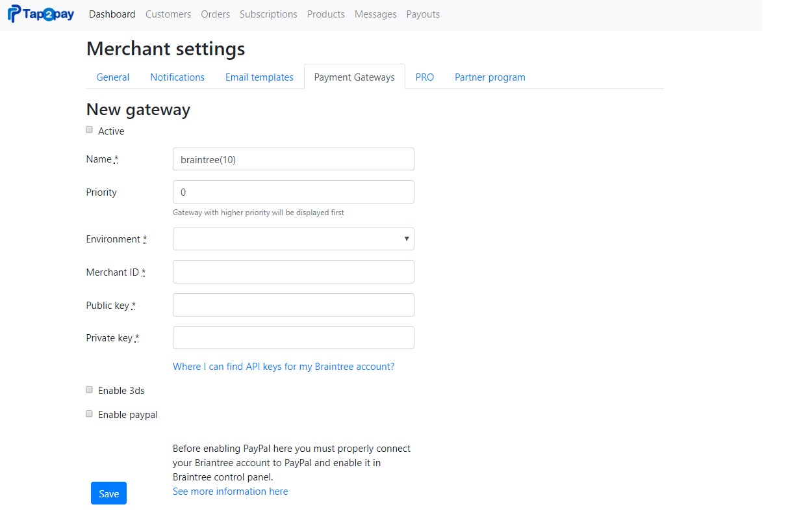Open the Products page
The image size is (812, 524).
tap(326, 14)
